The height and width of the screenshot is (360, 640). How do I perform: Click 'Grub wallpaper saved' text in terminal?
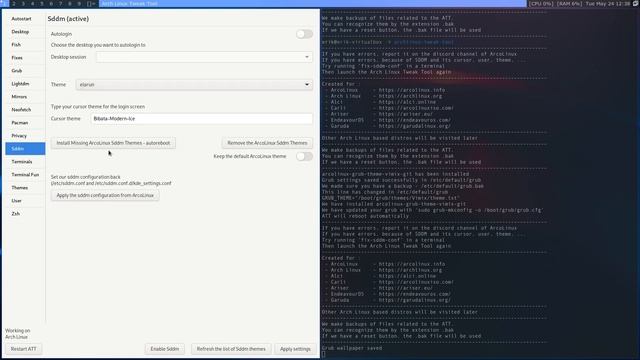click(x=352, y=348)
